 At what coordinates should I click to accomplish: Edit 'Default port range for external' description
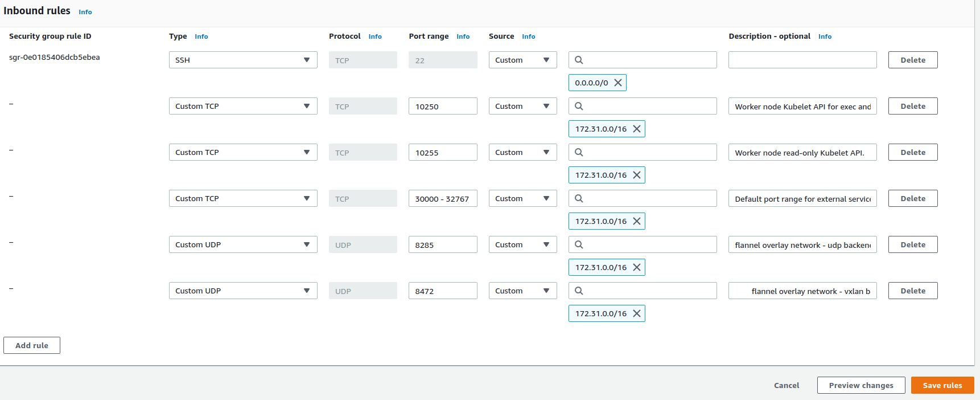(802, 198)
